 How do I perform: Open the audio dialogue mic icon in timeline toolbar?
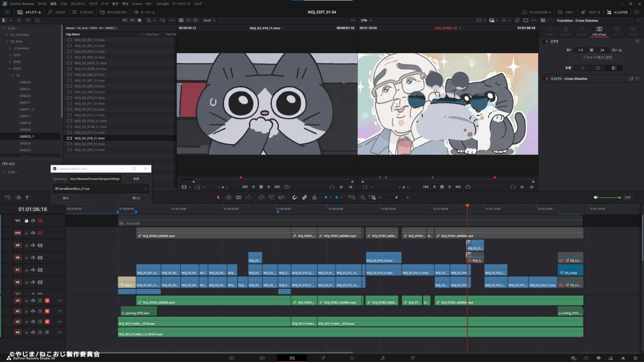27,197
